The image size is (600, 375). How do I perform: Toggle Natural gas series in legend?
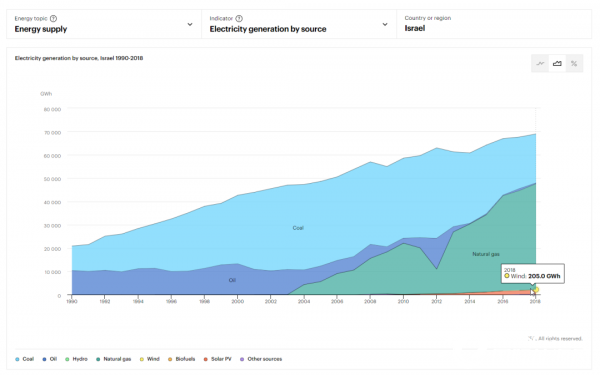(x=114, y=359)
